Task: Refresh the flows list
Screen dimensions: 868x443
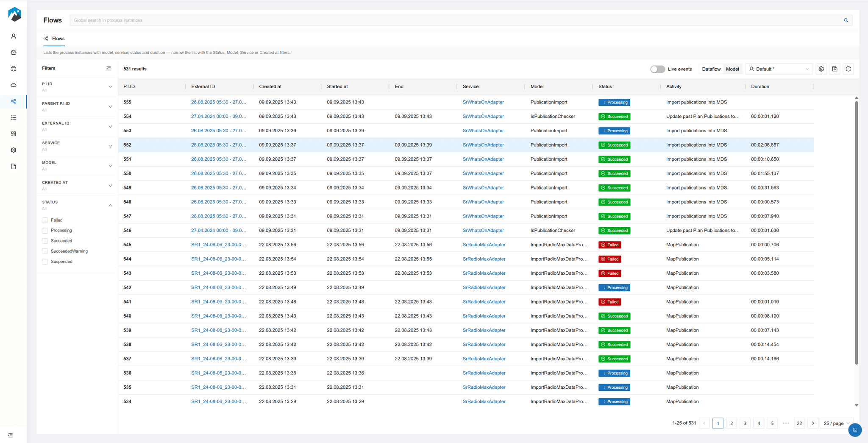Action: (848, 69)
